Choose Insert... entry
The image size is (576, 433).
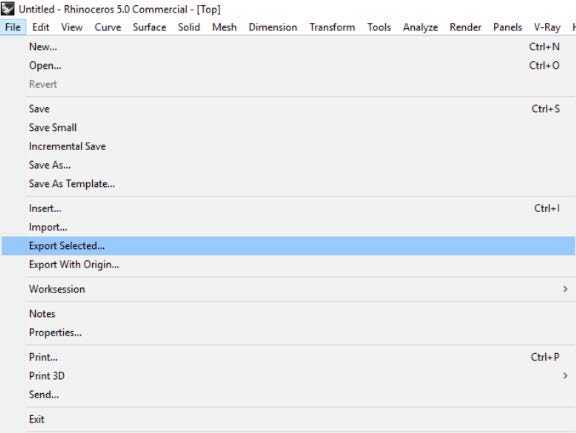coord(288,208)
